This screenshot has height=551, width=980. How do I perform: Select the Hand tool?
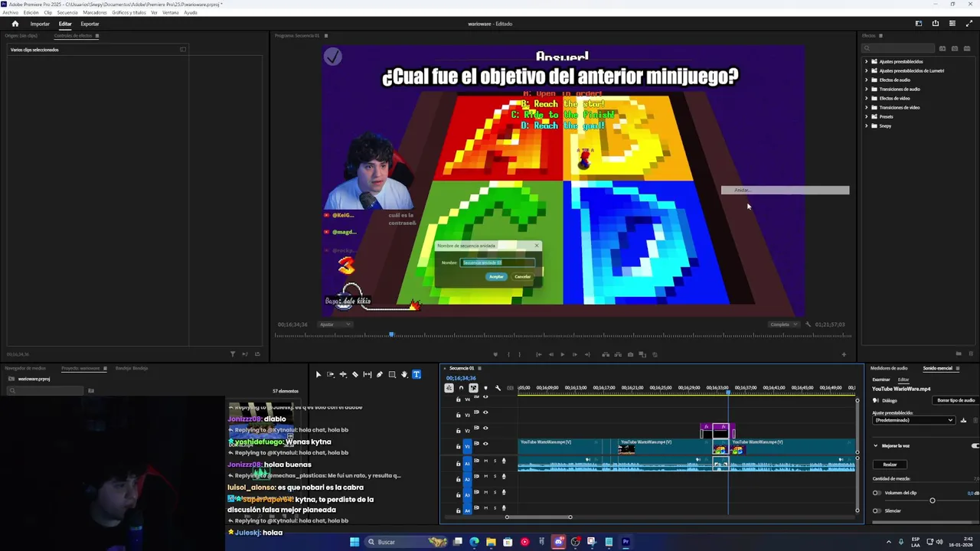(x=404, y=374)
